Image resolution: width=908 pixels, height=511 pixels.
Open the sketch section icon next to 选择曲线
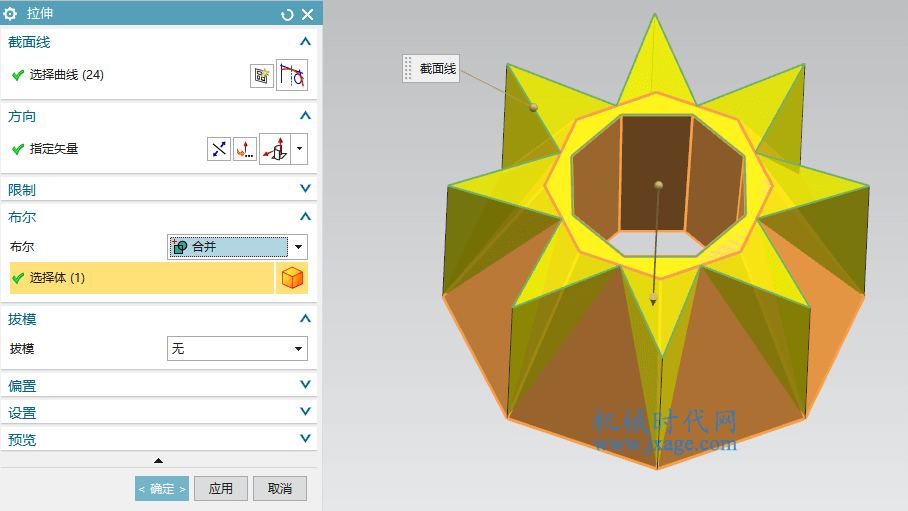262,76
